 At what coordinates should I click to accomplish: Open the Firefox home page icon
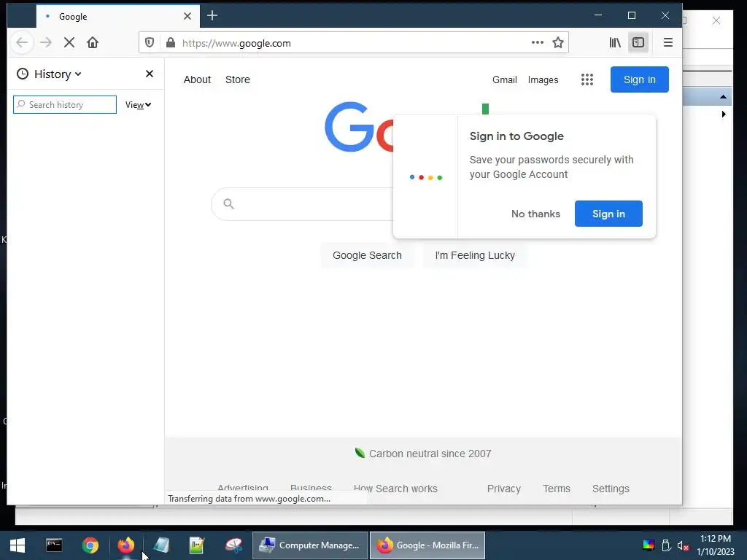(93, 43)
